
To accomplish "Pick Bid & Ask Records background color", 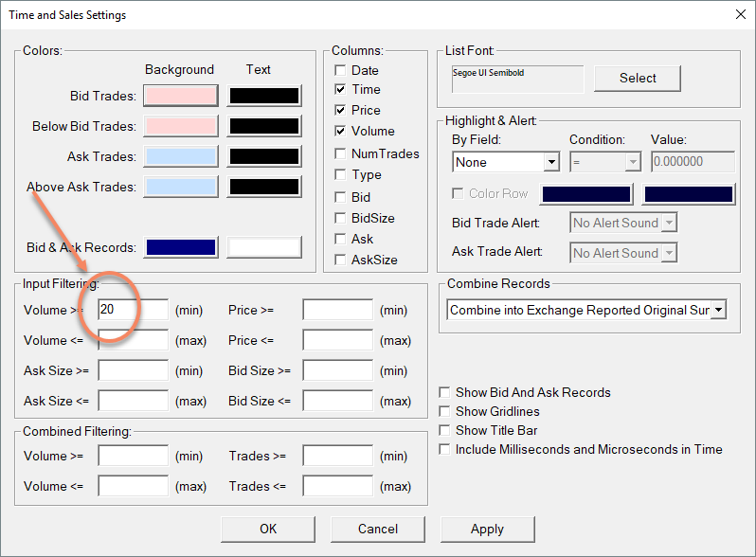I will tap(181, 247).
